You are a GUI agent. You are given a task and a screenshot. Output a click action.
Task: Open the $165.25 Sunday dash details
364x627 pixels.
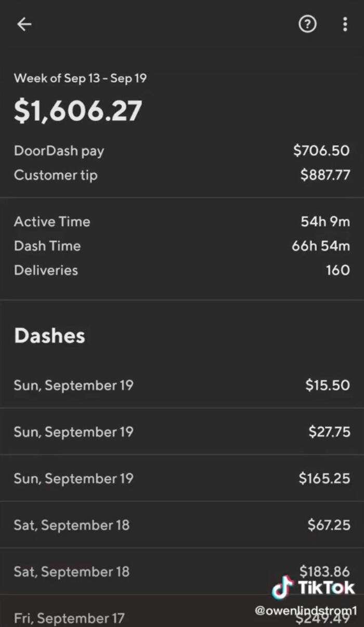182,478
